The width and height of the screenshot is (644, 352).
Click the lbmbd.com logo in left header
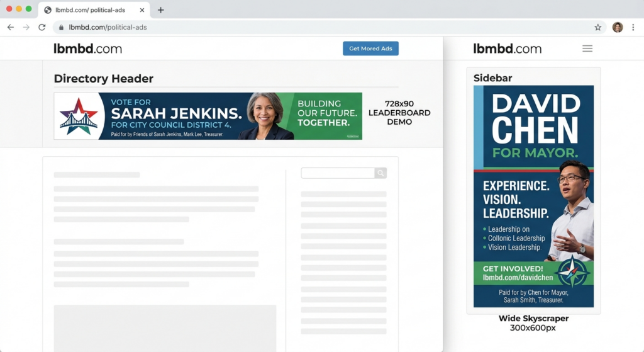[88, 48]
